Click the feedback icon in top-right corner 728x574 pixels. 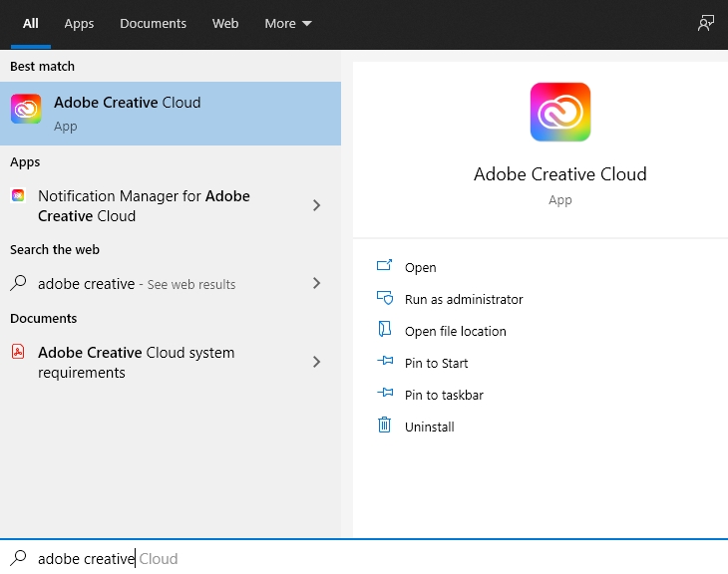pyautogui.click(x=705, y=23)
